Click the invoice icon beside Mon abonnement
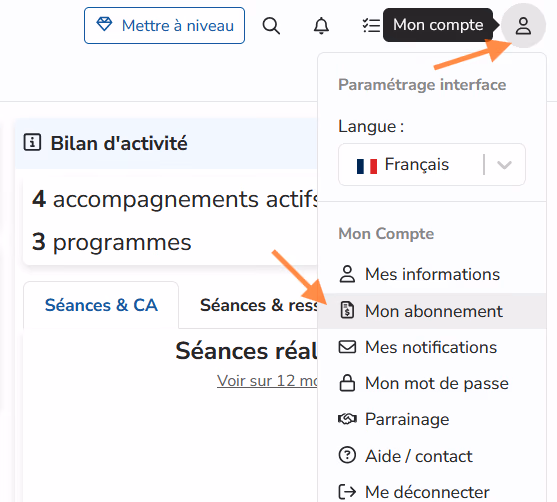The height and width of the screenshot is (502, 557). [347, 310]
